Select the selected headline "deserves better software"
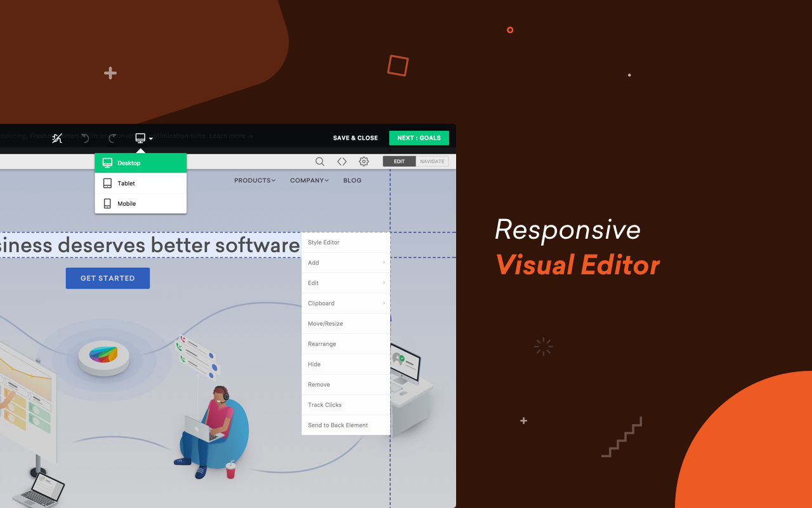The height and width of the screenshot is (508, 812). point(178,245)
